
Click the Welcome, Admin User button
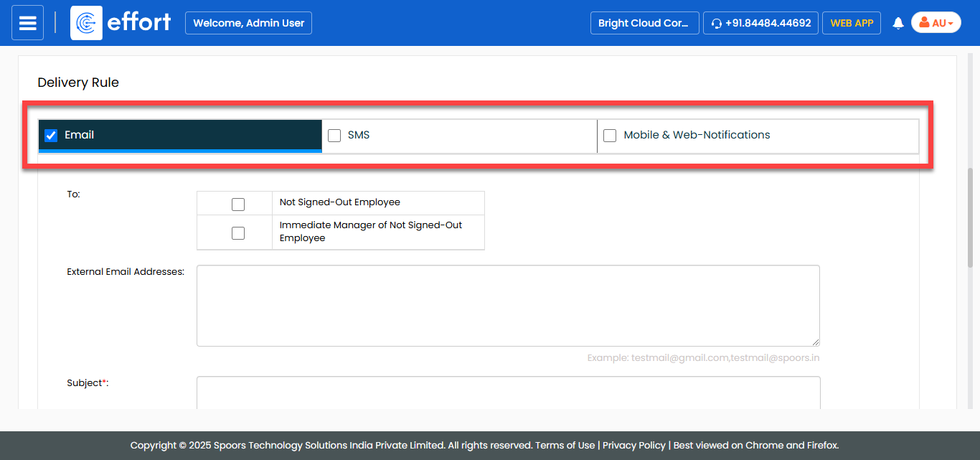pos(248,23)
